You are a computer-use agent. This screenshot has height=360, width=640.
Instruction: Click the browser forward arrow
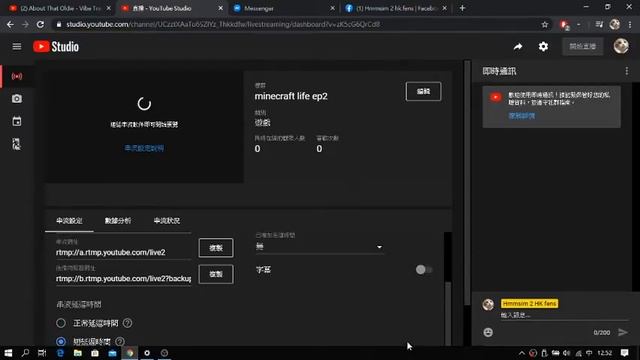click(25, 24)
